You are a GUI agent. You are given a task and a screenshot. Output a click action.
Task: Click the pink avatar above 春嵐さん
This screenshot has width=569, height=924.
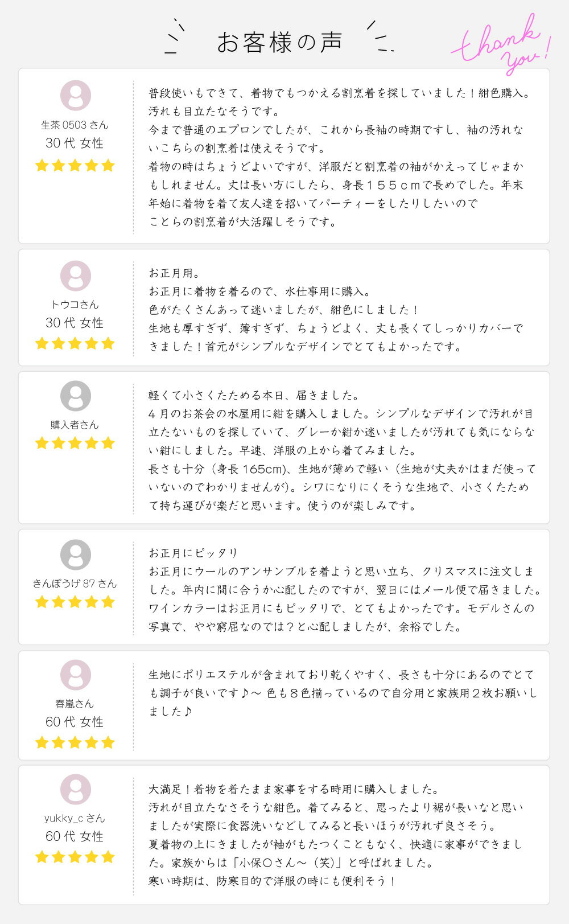[x=76, y=675]
